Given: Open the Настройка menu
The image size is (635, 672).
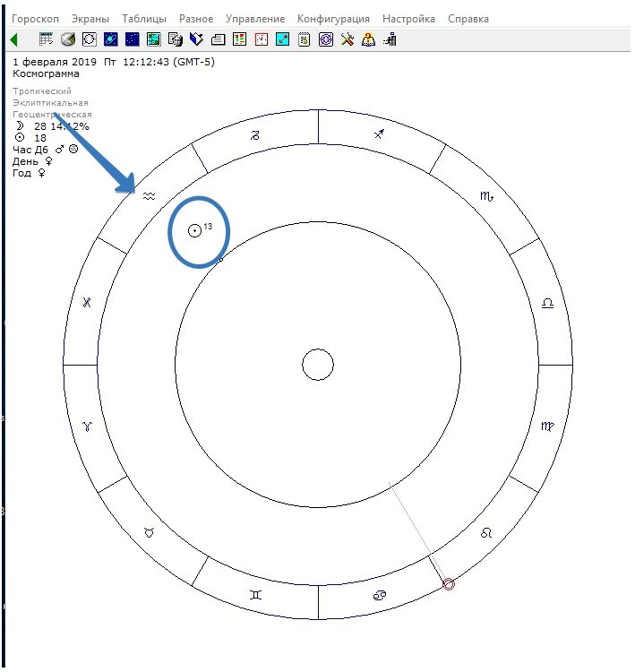Looking at the screenshot, I should coord(408,19).
